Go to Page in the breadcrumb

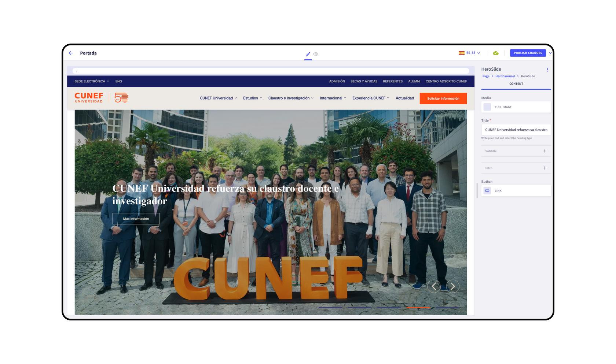click(x=486, y=76)
